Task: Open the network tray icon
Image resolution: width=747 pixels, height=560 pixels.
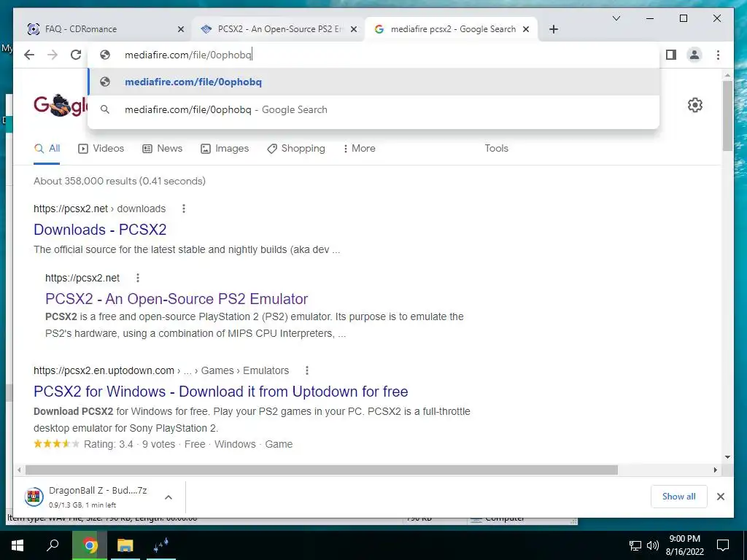Action: pos(635,545)
